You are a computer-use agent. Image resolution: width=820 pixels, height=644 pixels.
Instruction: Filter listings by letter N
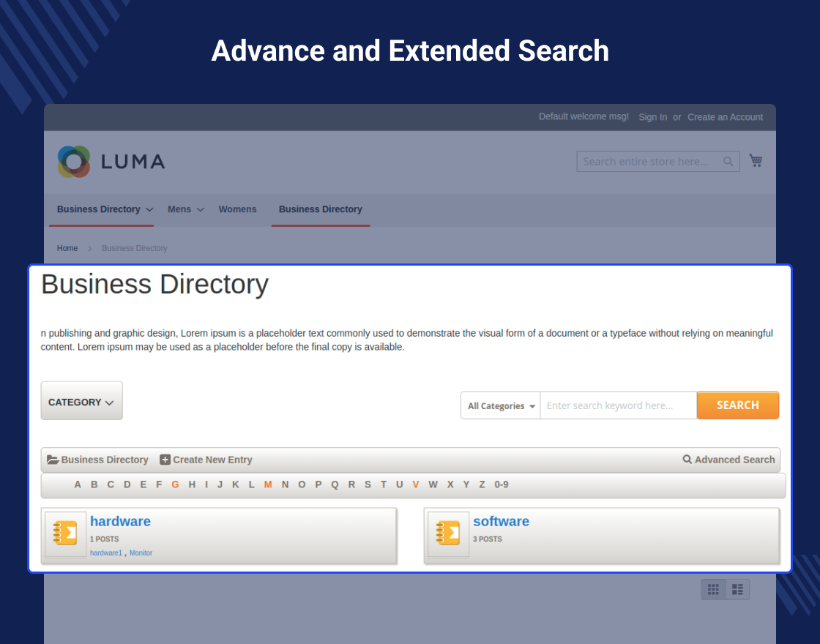coord(285,484)
